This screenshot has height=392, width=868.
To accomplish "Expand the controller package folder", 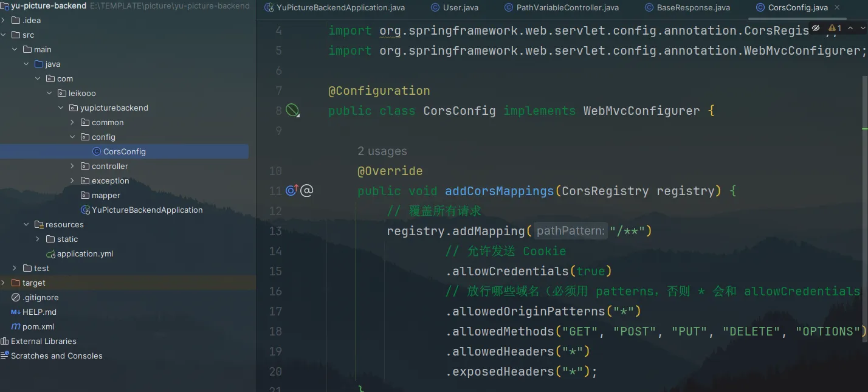I will tap(72, 166).
